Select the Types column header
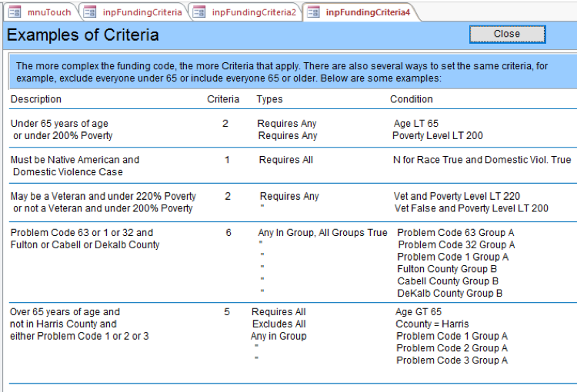This screenshot has width=577, height=392. (x=269, y=99)
